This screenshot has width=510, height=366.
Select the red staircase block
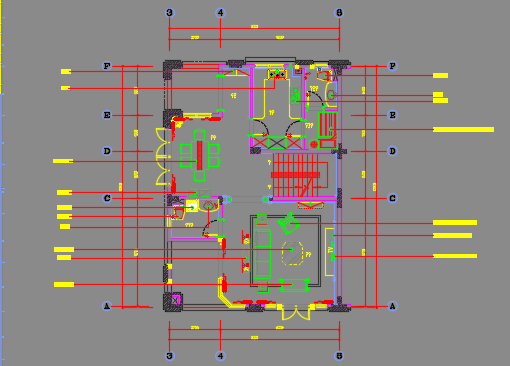tap(299, 175)
